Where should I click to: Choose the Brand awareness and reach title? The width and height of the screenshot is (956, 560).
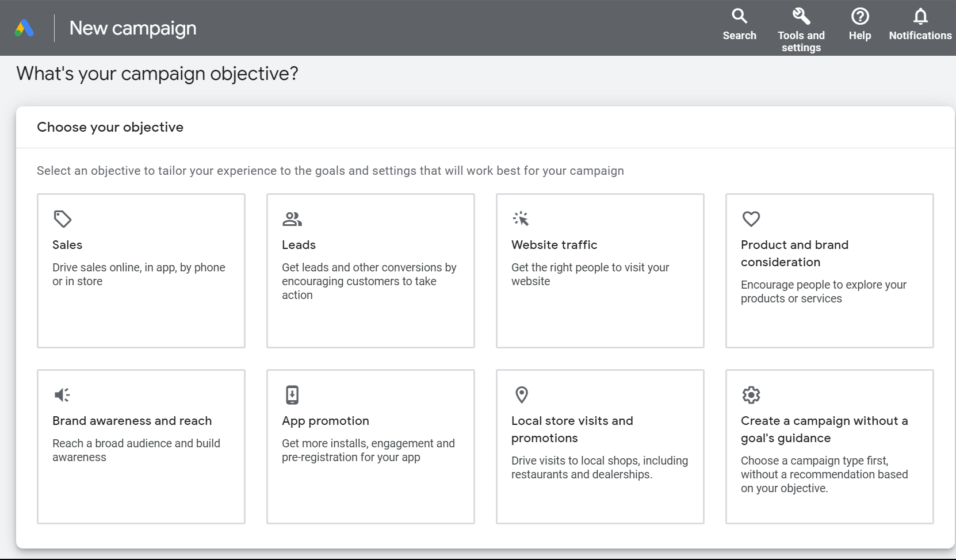[132, 421]
